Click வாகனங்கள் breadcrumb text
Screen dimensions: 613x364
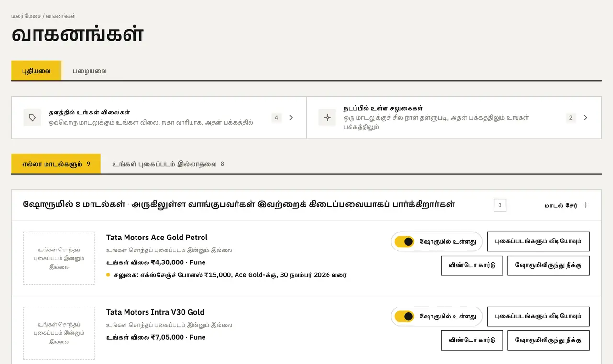[61, 16]
